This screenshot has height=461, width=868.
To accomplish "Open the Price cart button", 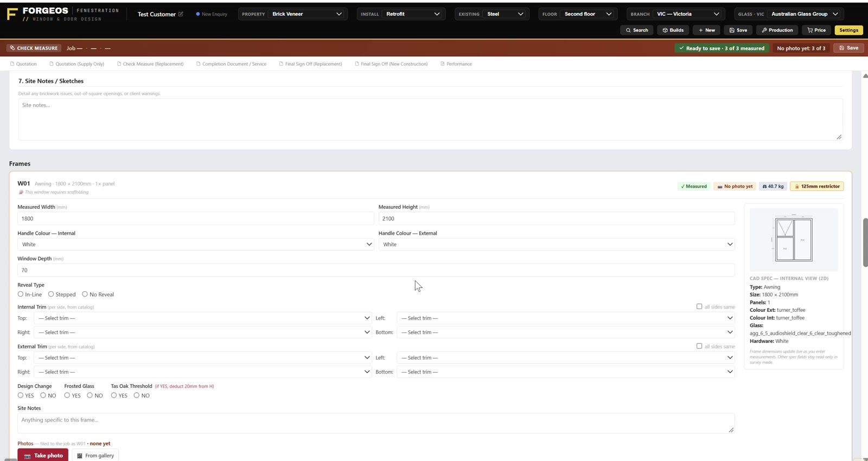I will click(816, 30).
